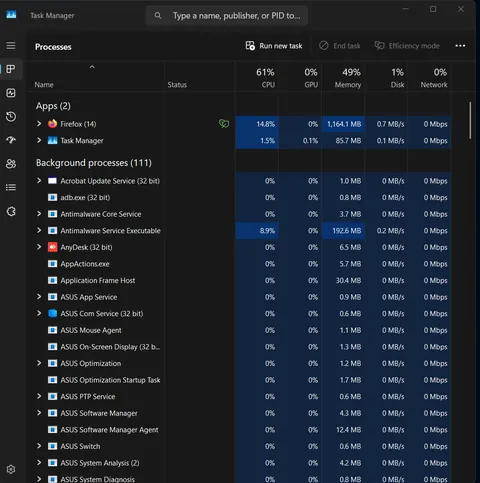Click Background processes (111) group heading
The height and width of the screenshot is (483, 480).
[x=94, y=163]
